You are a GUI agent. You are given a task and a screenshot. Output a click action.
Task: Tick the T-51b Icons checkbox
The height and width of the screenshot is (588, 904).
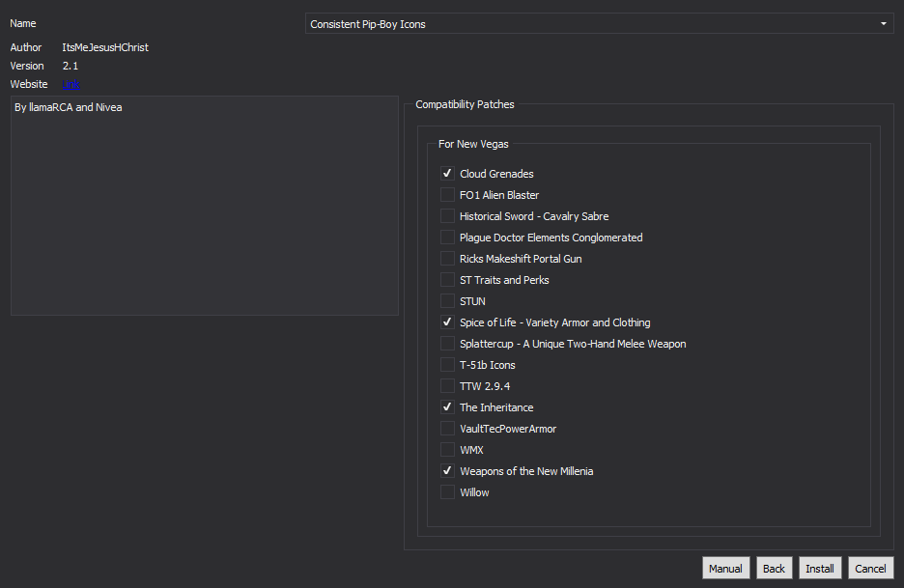[x=447, y=365]
